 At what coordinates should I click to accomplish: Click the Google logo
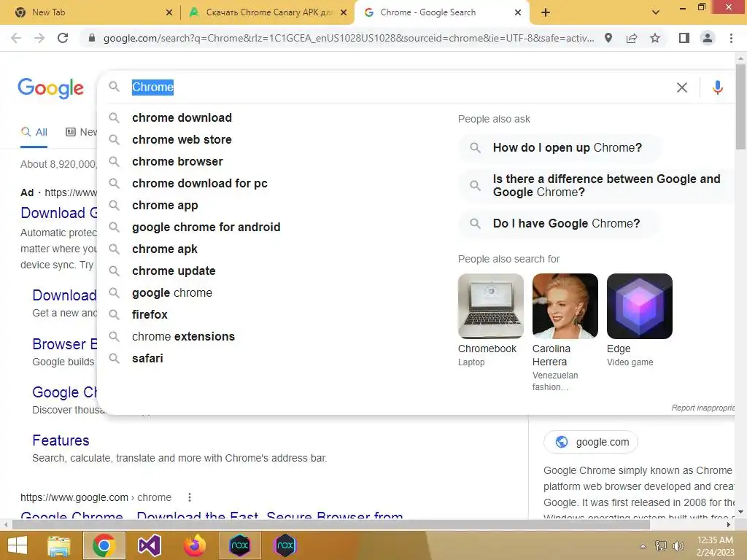50,88
